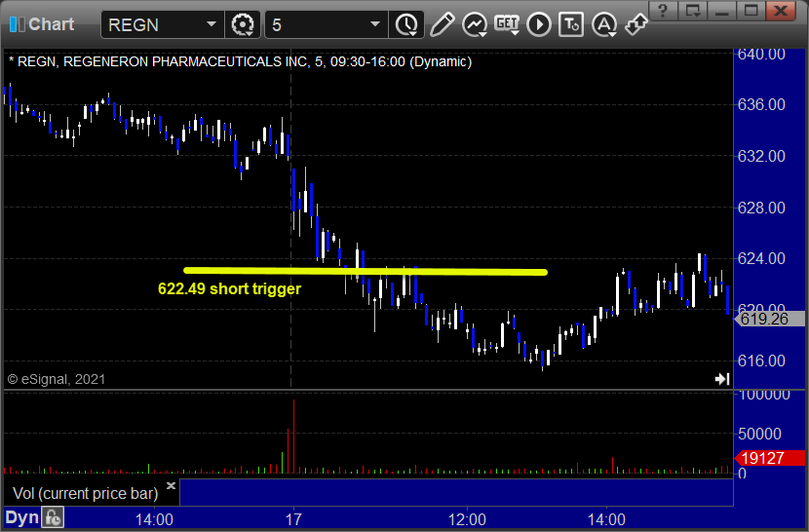Start bar replay play icon
Screen dimensions: 809x532
pyautogui.click(x=539, y=24)
